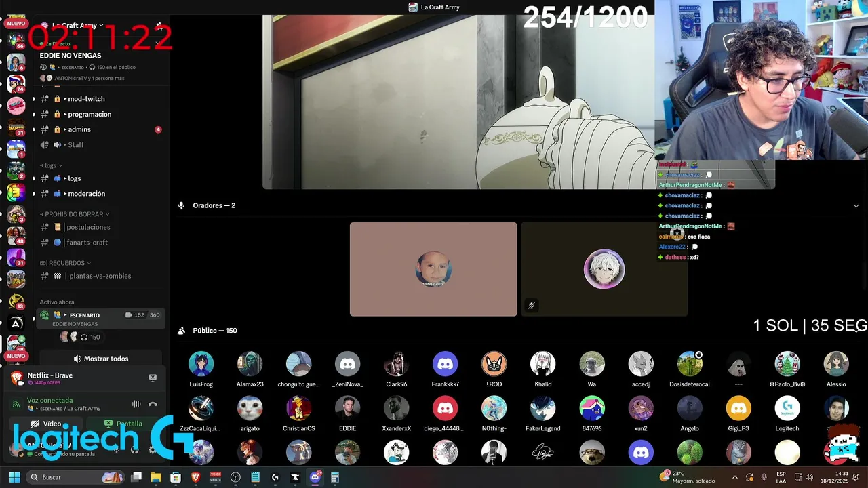This screenshot has width=868, height=488.
Task: Click the Mostrar todos button
Action: coord(100,359)
